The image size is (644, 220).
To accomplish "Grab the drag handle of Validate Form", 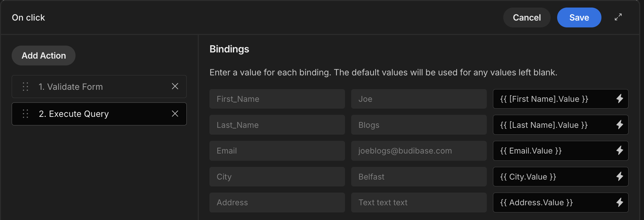I will (x=25, y=87).
